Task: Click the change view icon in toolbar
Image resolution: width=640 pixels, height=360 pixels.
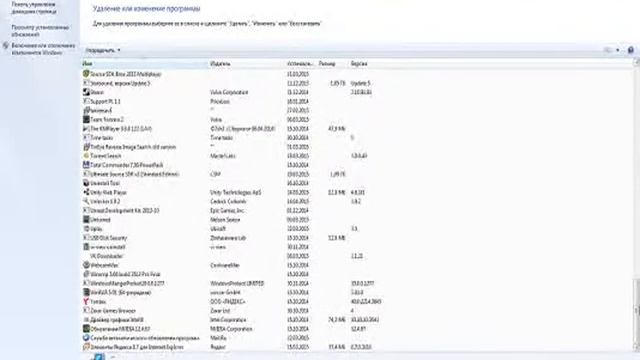Action: [608, 50]
